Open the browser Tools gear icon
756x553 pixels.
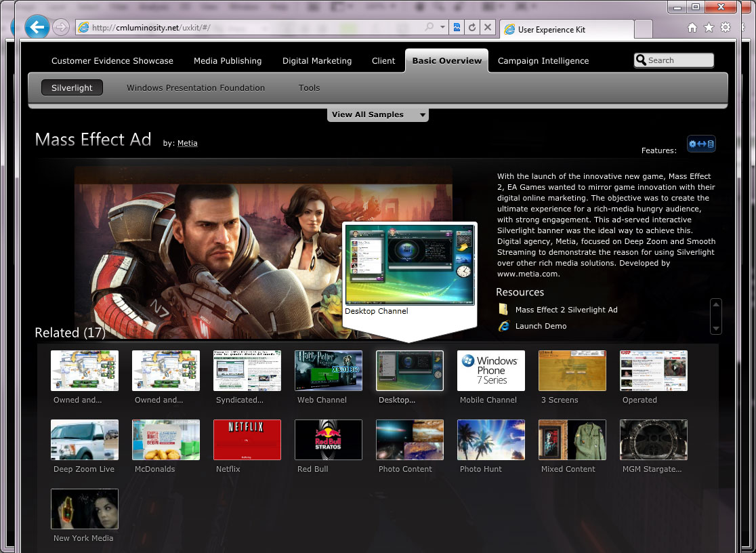tap(725, 28)
